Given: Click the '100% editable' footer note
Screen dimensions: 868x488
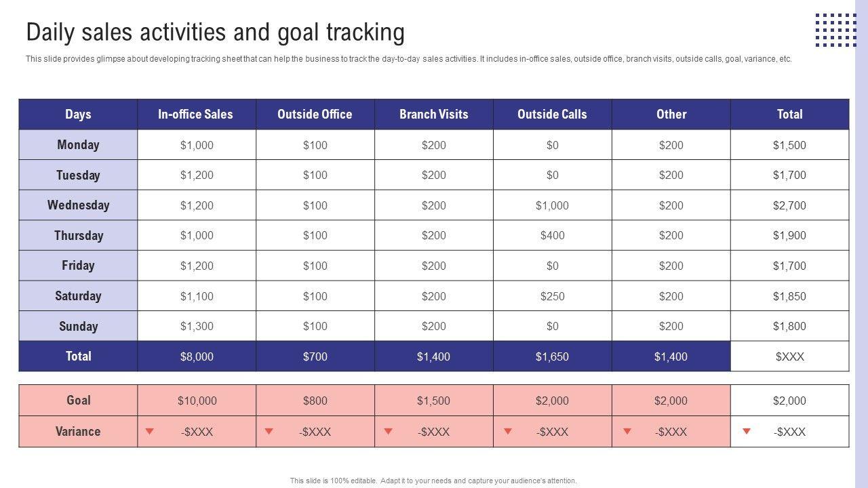Looking at the screenshot, I should pyautogui.click(x=433, y=481).
